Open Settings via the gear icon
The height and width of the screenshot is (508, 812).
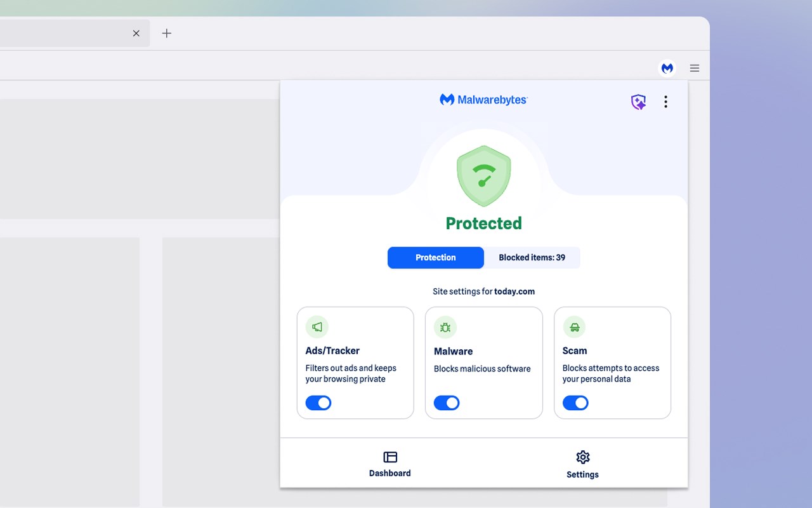pyautogui.click(x=582, y=465)
